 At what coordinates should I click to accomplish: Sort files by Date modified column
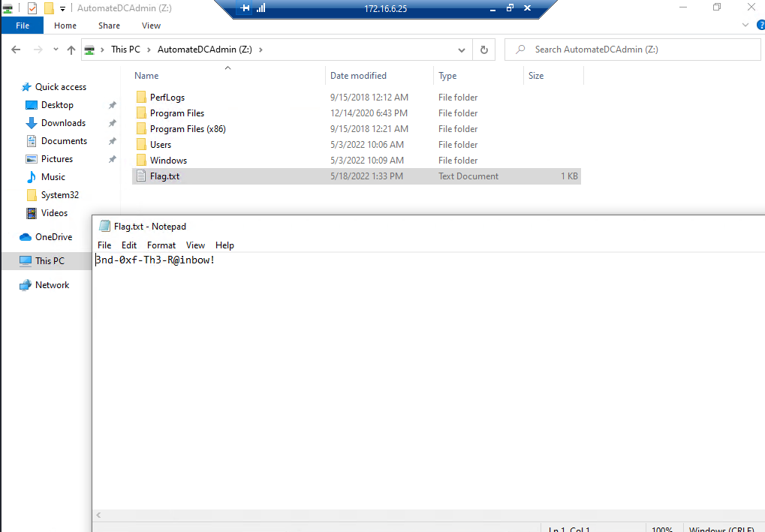(358, 76)
